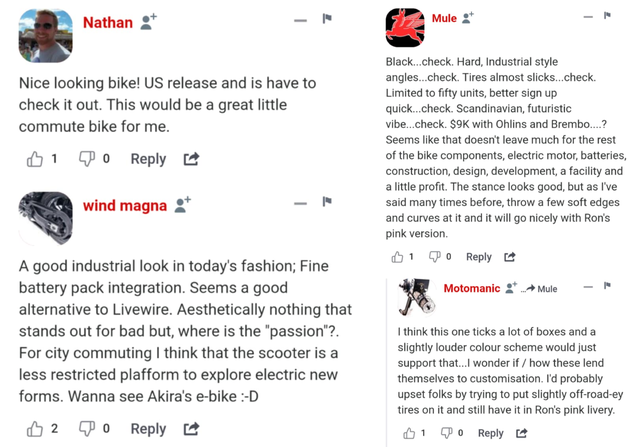Open Mule's username profile link
Viewport: 640px width, 447px height.
point(444,18)
